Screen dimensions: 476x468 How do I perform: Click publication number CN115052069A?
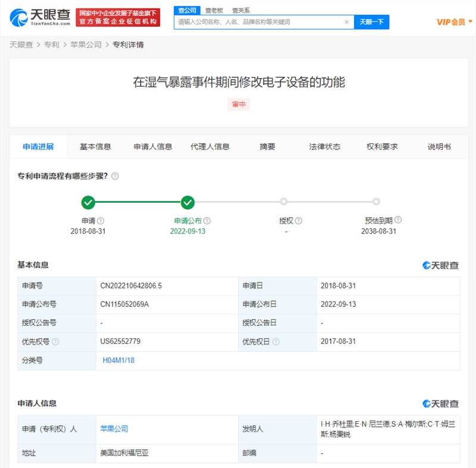124,304
